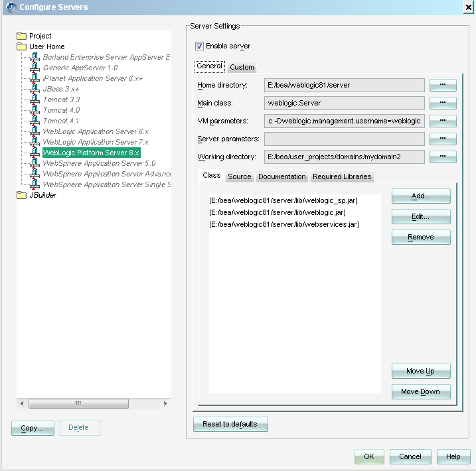476x471 pixels.
Task: Click Reset to defaults button
Action: pos(230,424)
